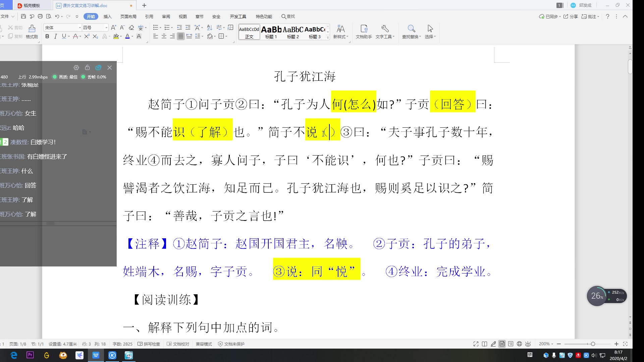
Task: Run 拼写检查 spell check from status bar
Action: click(x=149, y=344)
